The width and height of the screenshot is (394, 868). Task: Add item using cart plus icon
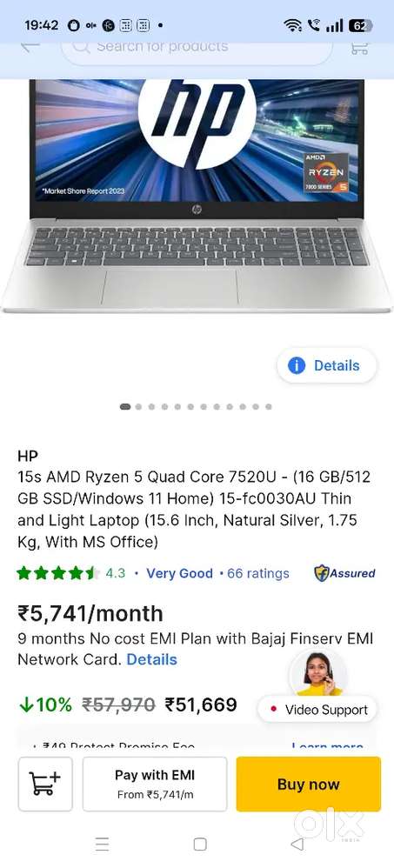coord(45,784)
